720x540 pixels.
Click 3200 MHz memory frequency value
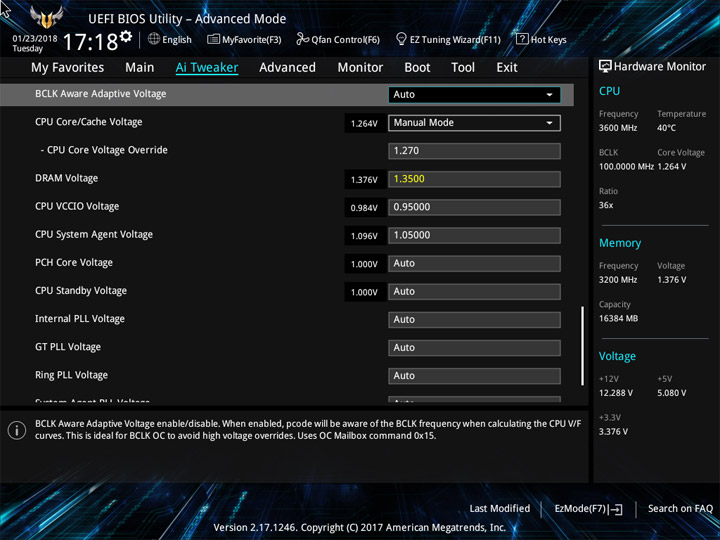click(618, 280)
